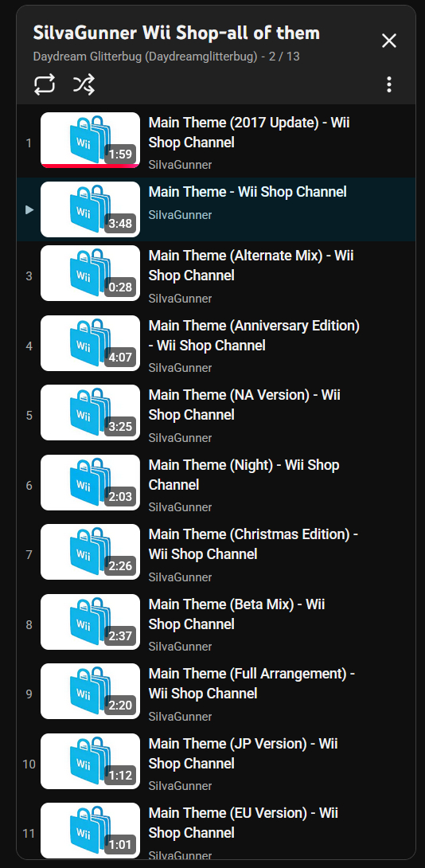The height and width of the screenshot is (868, 425).
Task: Play Main Theme (Beta Mix) track
Action: [x=237, y=614]
